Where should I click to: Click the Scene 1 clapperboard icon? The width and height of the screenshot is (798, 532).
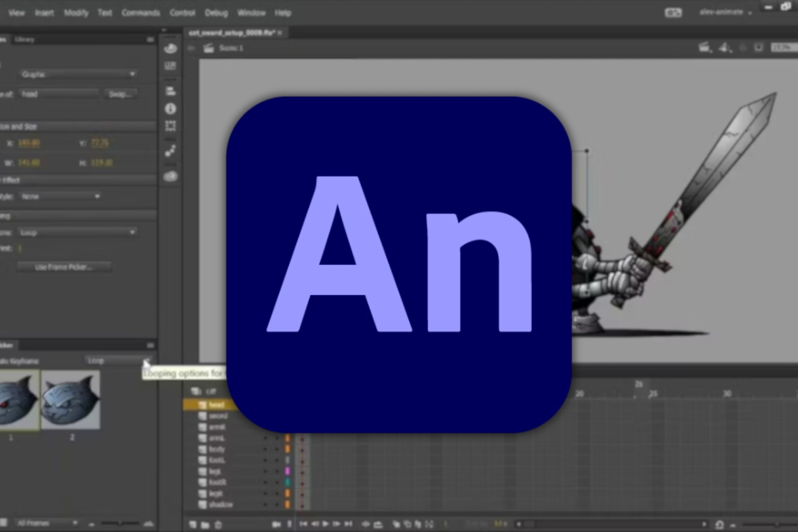[x=209, y=48]
